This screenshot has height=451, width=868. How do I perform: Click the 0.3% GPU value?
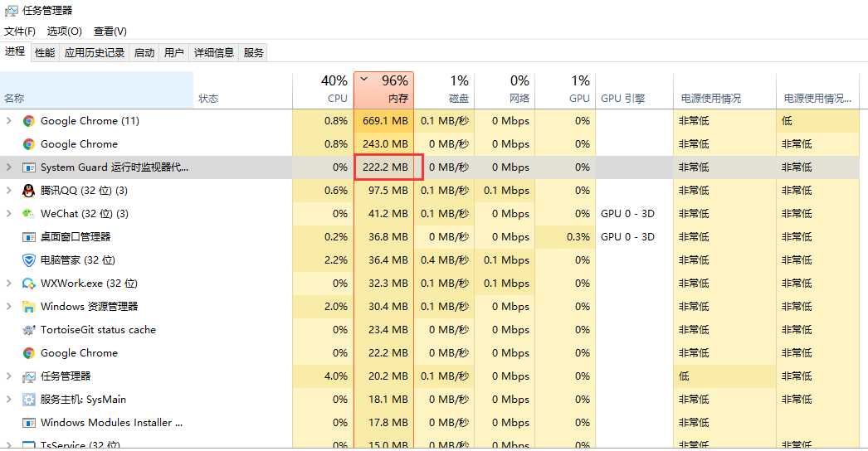coord(578,237)
